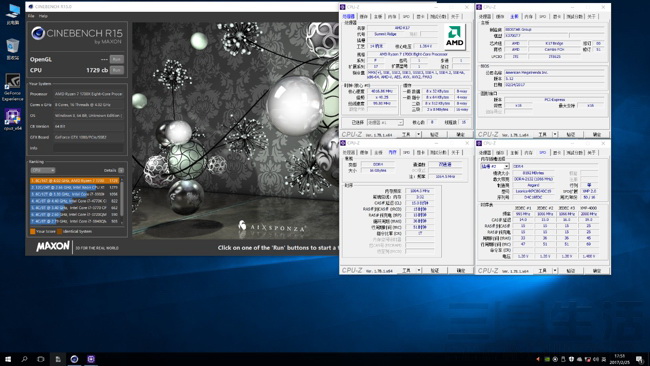Click the rendered spheres preview image
This screenshot has width=650, height=366.
(235, 130)
